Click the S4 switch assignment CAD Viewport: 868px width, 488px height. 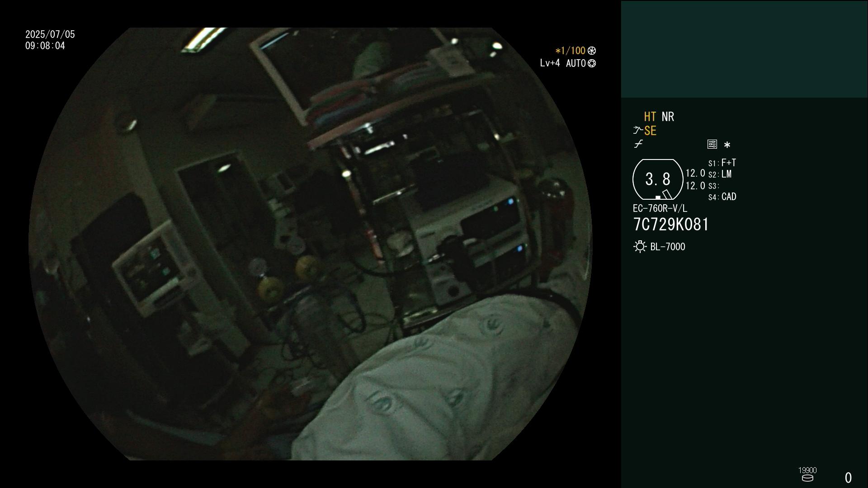tap(729, 197)
